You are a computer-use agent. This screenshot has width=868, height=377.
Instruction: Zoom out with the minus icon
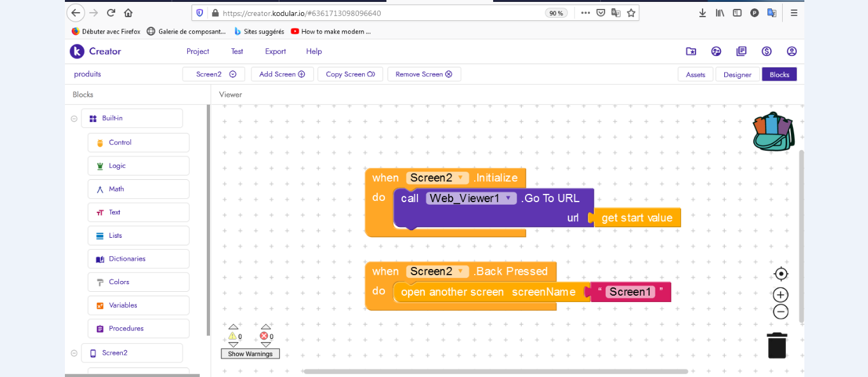pos(781,312)
